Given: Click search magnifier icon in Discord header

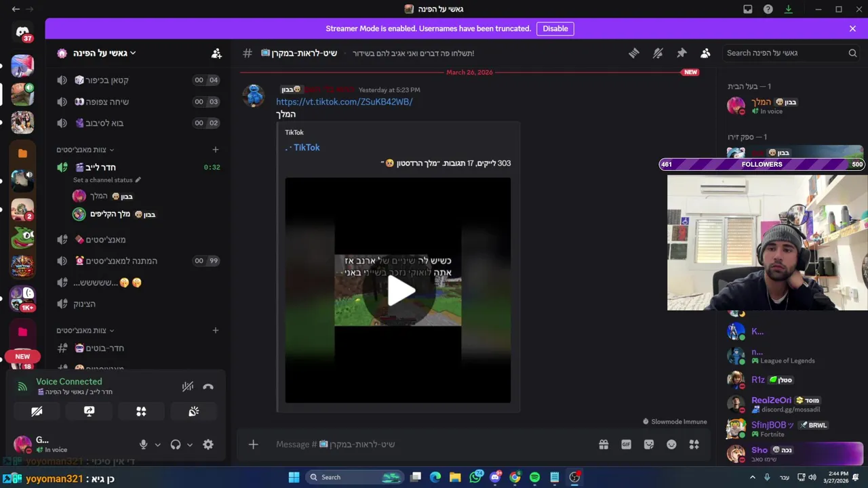Looking at the screenshot, I should pos(852,53).
